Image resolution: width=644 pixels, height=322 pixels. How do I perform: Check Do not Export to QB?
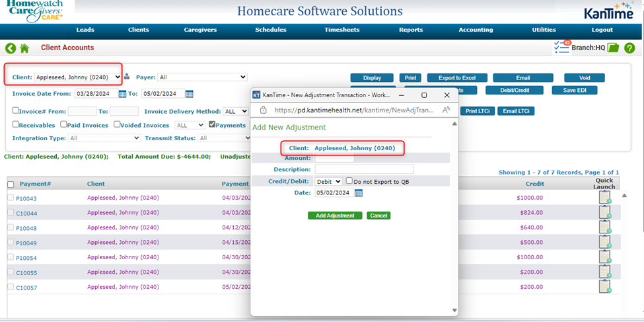pyautogui.click(x=349, y=181)
